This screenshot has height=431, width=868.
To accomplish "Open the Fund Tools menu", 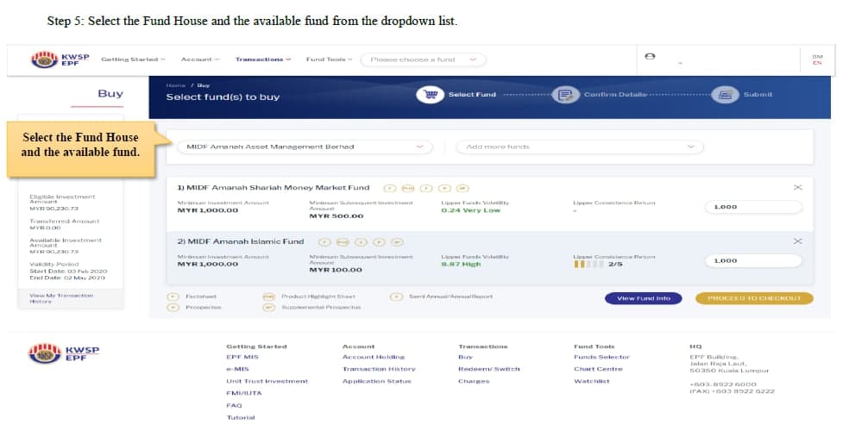I will point(329,59).
